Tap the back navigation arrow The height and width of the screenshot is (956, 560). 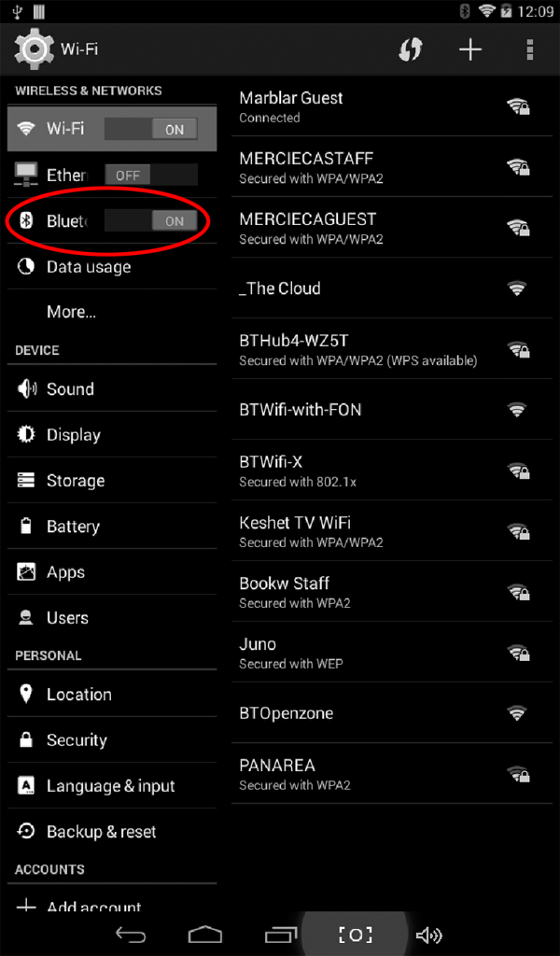point(131,935)
